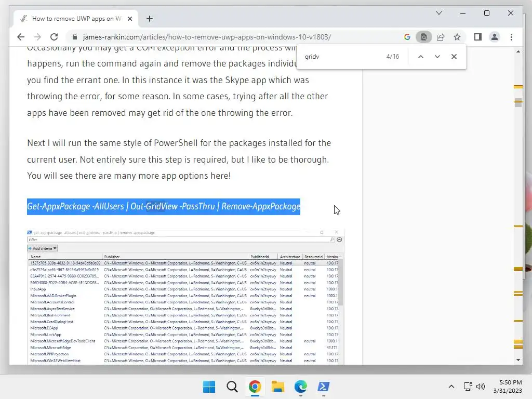532x399 pixels.
Task: Click the find-in-page search icon
Action: click(424, 37)
